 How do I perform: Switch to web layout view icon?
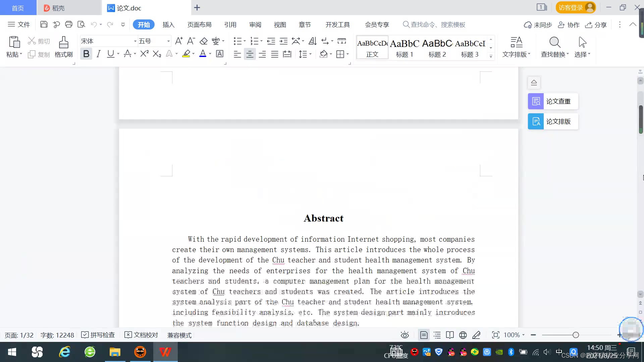463,335
